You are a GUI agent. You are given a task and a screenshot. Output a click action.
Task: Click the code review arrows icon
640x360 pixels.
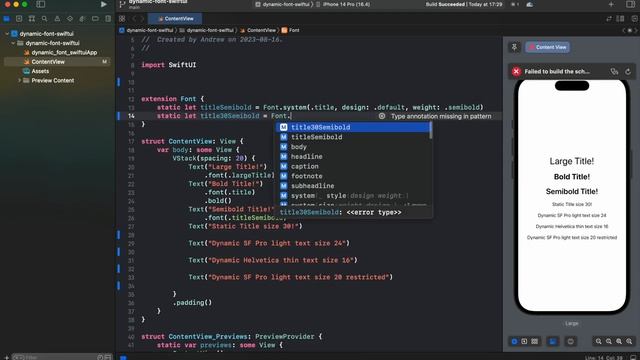609,19
